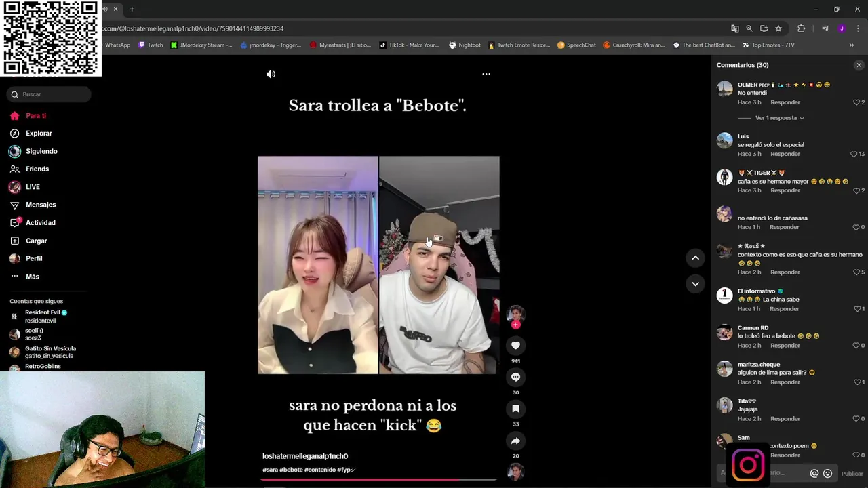Share the video using the arrow icon
868x488 pixels.
coord(515,441)
